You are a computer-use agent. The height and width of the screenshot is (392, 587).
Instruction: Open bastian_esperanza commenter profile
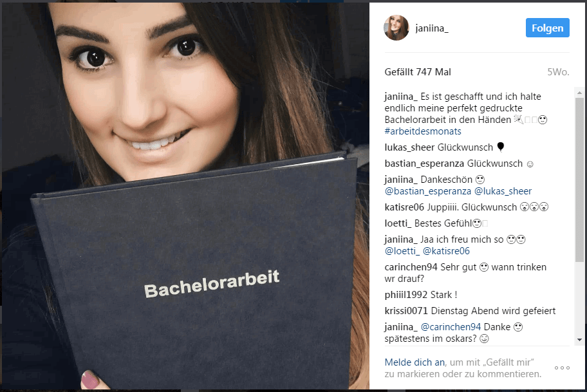(x=424, y=163)
